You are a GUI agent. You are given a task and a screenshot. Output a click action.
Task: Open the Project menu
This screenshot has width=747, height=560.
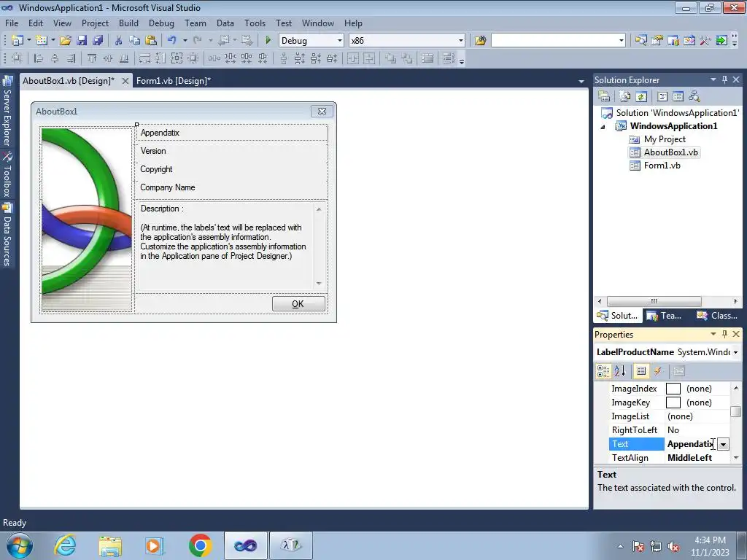96,23
